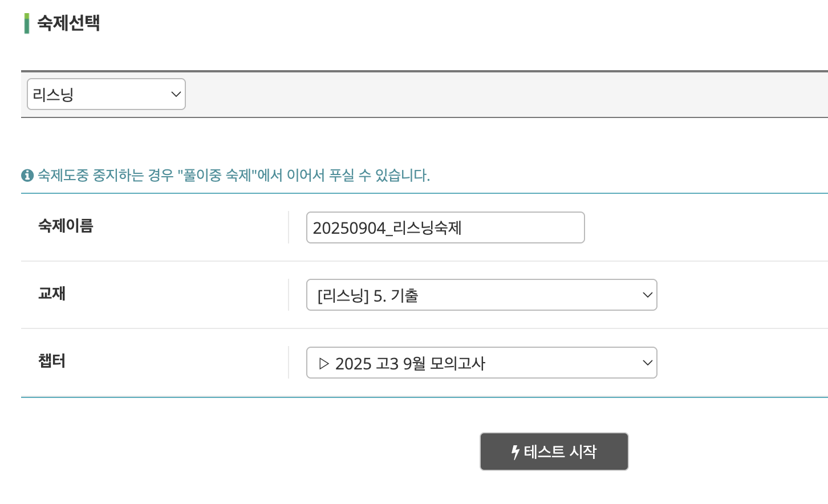Click the 숙제선택 page heading
828x504 pixels.
(68, 23)
